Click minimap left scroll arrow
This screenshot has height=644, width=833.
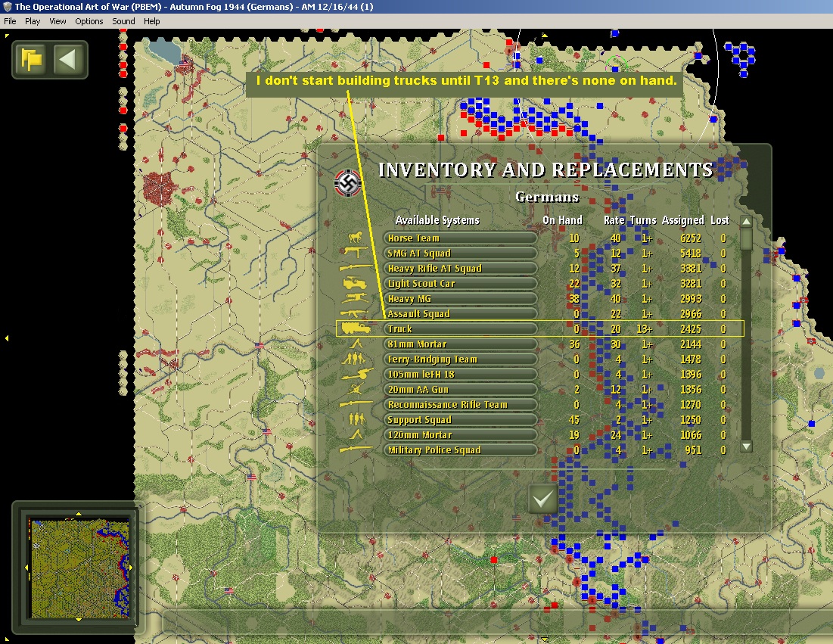pyautogui.click(x=26, y=568)
